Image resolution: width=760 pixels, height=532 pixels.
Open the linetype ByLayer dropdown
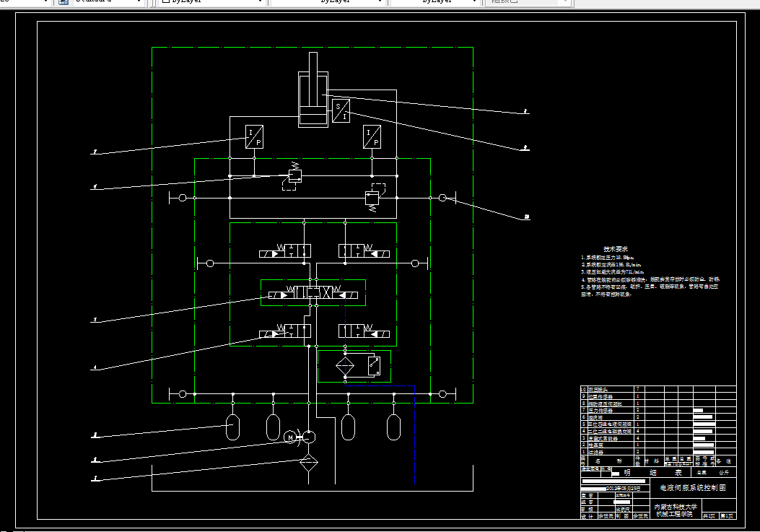327,2
